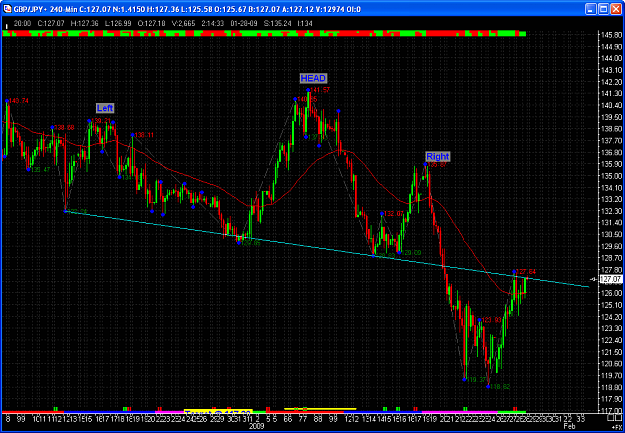The height and width of the screenshot is (433, 625).
Task: Click the 135.47 pivot low label
Action: pyautogui.click(x=40, y=170)
